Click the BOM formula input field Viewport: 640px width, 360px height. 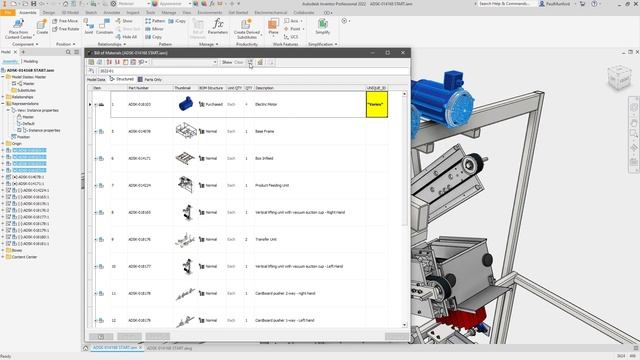tap(253, 71)
